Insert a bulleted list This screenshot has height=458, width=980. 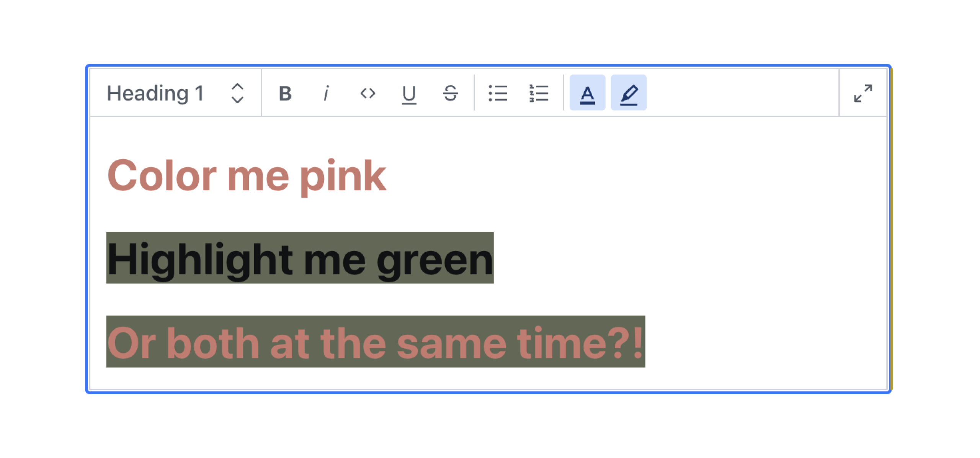(x=498, y=93)
